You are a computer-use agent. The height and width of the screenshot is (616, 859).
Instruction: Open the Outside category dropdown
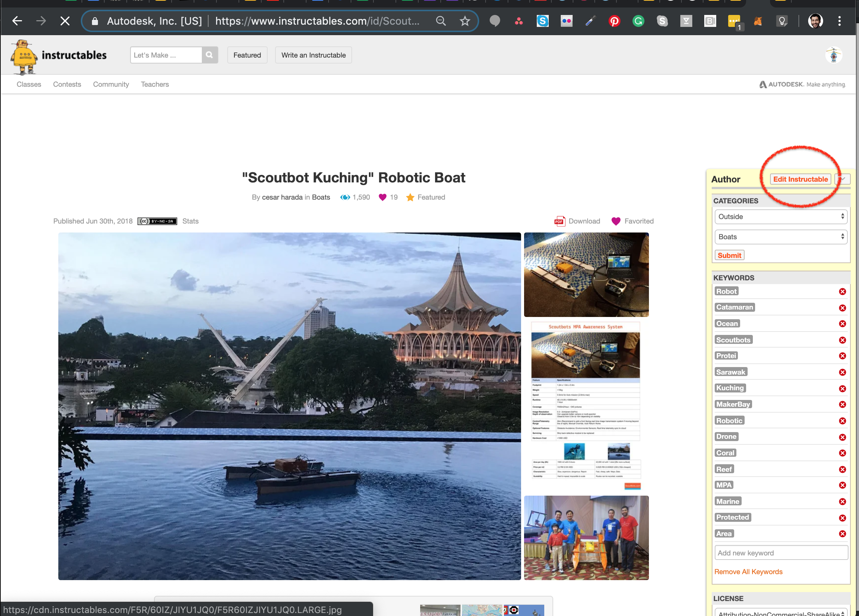[x=781, y=217]
